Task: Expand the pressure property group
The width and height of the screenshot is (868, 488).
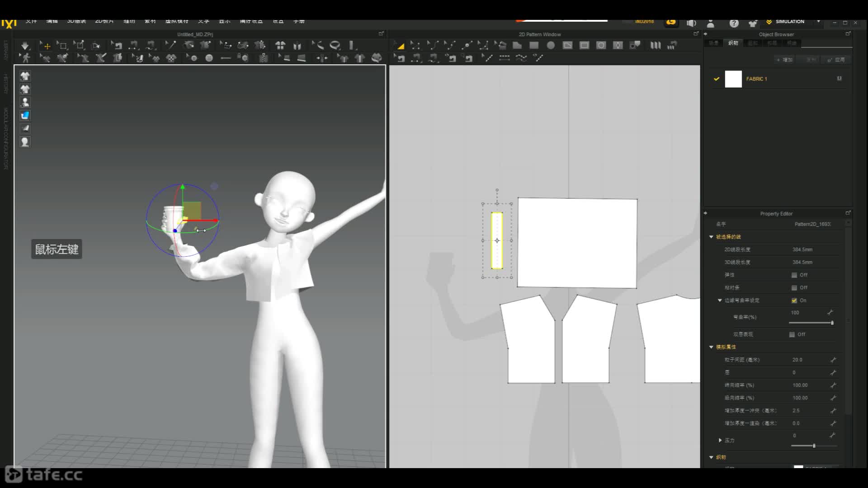Action: tap(720, 440)
